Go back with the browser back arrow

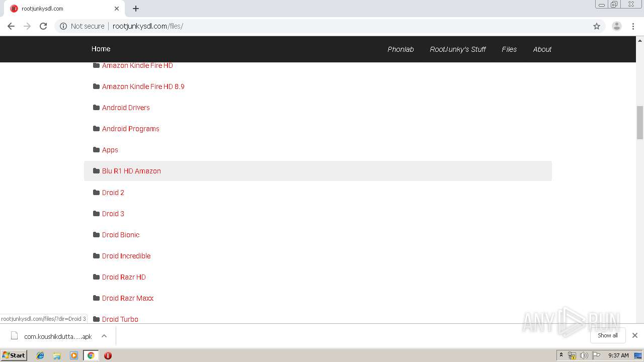[11, 26]
